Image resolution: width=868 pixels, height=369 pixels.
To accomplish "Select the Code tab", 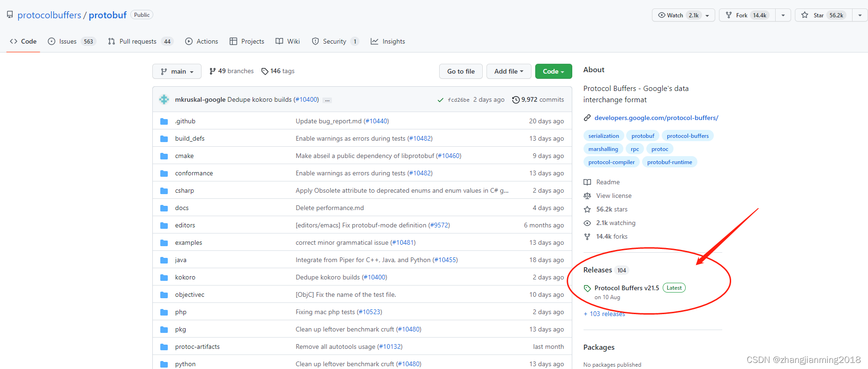I will click(x=23, y=41).
